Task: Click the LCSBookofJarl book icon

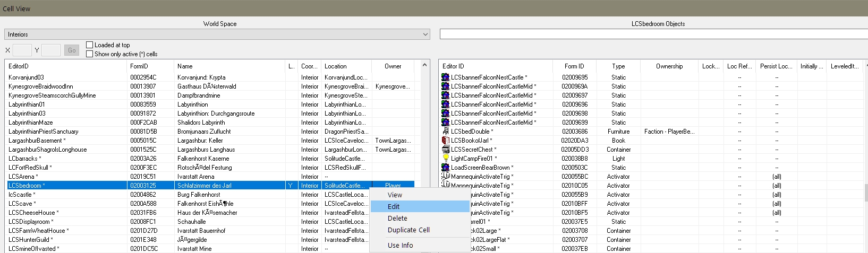Action: pos(445,141)
